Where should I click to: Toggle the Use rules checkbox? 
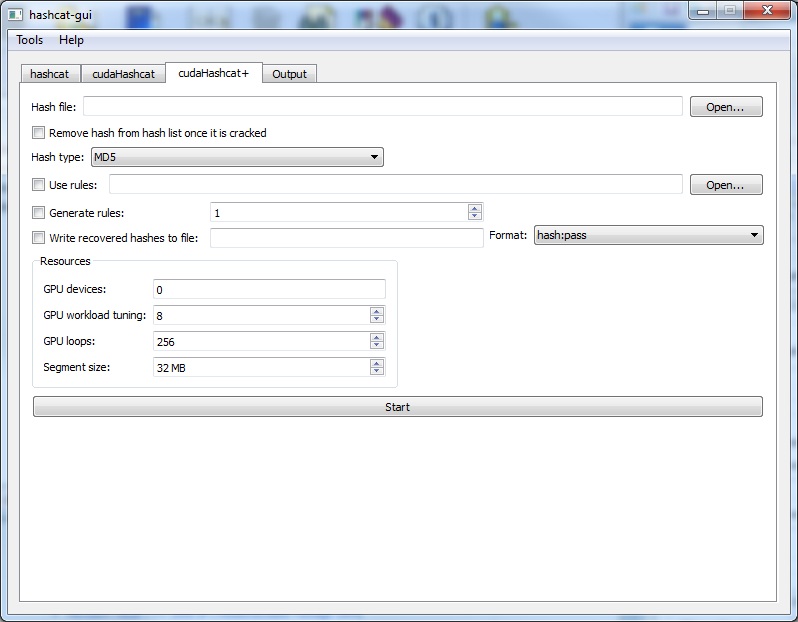[x=38, y=184]
